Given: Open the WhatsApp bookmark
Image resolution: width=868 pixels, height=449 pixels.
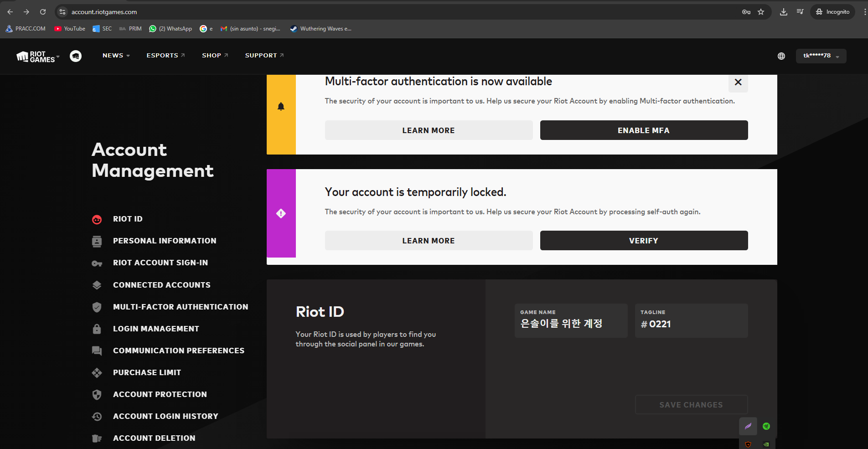Looking at the screenshot, I should (170, 29).
